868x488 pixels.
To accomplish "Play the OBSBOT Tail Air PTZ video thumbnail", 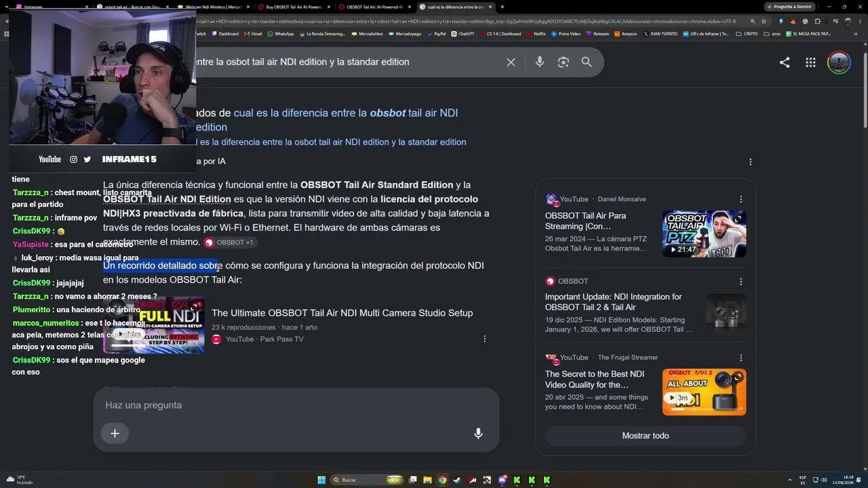I will tap(704, 234).
